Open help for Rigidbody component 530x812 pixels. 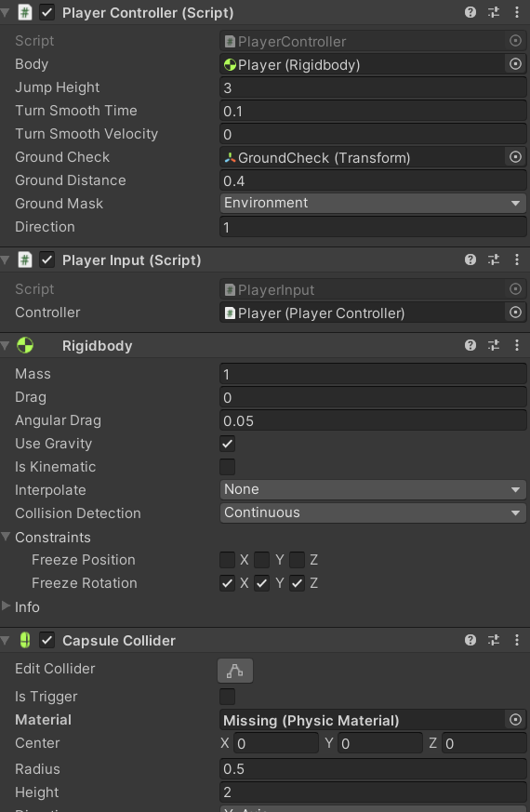[470, 345]
